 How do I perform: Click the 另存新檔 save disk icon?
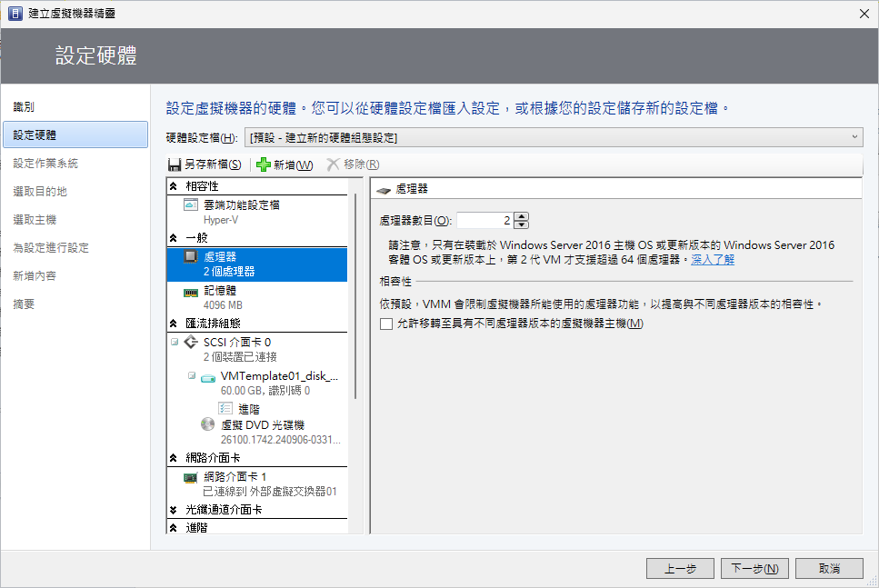[x=175, y=164]
